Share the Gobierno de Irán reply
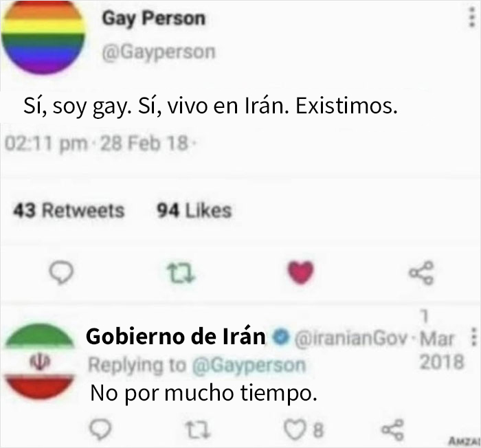Viewport: 481px width, 448px height. click(392, 429)
